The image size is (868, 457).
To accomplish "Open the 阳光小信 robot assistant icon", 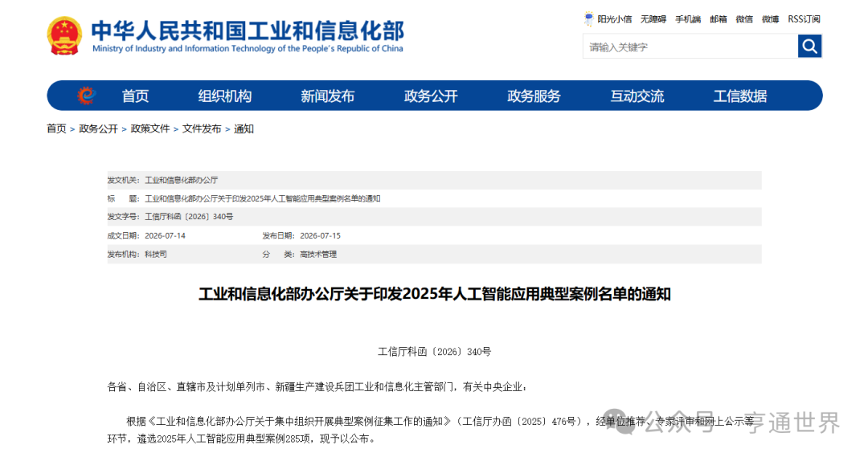I will (x=588, y=18).
